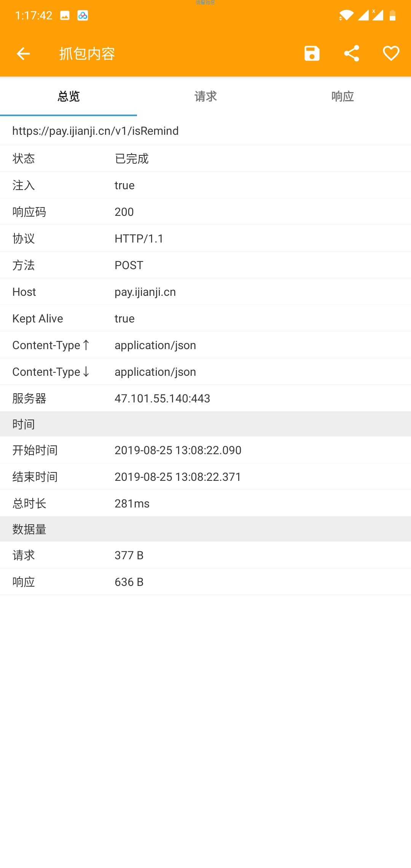Tap the back arrow icon
The height and width of the screenshot is (868, 411).
click(x=23, y=54)
